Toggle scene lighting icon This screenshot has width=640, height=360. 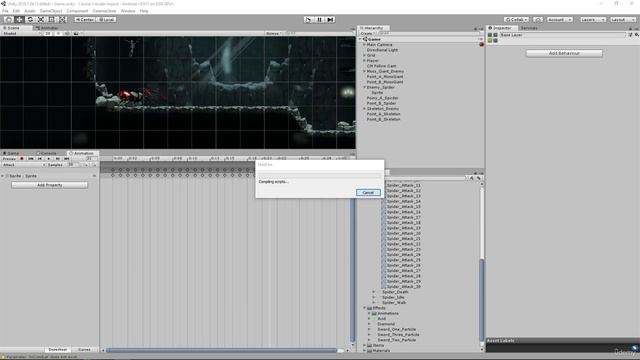click(x=58, y=33)
